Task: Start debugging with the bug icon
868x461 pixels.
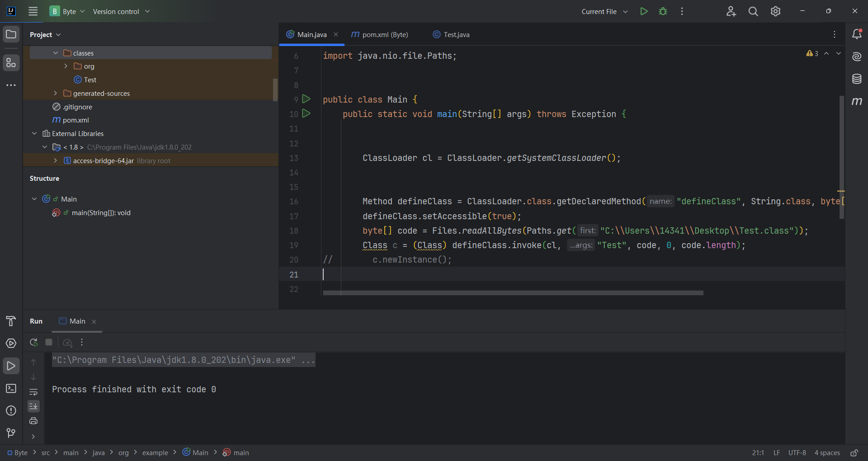Action: [663, 11]
